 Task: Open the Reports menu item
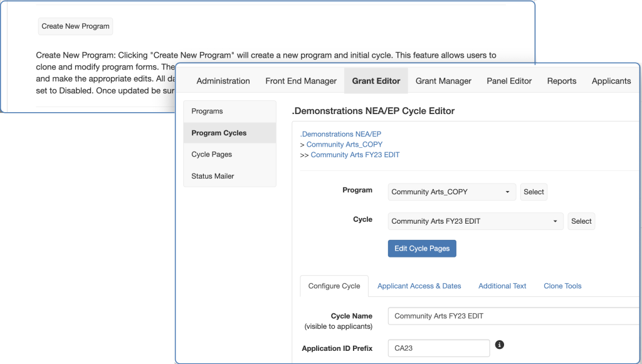pyautogui.click(x=562, y=81)
